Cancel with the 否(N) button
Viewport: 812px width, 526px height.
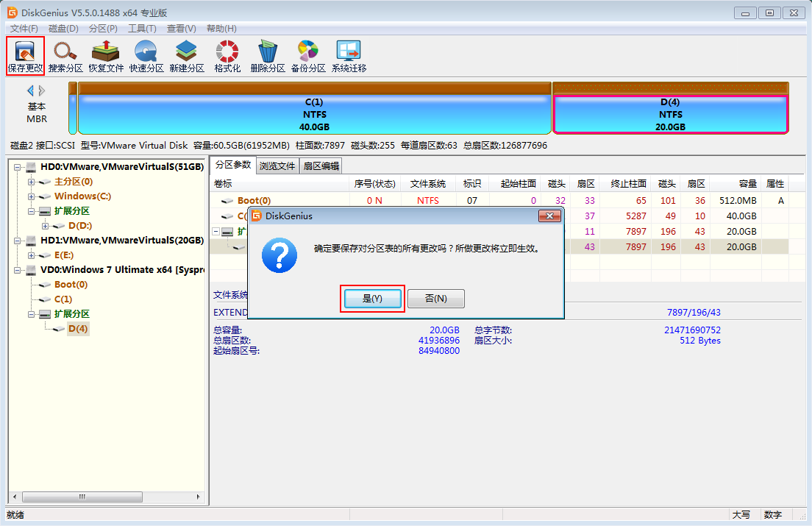pos(436,299)
